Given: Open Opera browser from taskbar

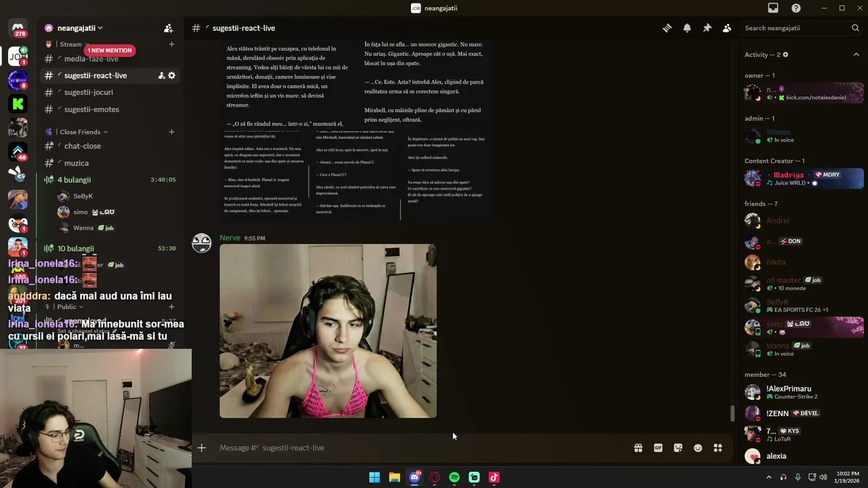Looking at the screenshot, I should click(434, 477).
